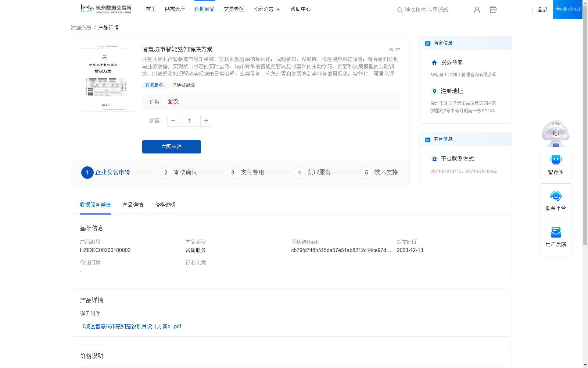Click the 区块链溯源 tag
The width and height of the screenshot is (588, 368).
183,85
